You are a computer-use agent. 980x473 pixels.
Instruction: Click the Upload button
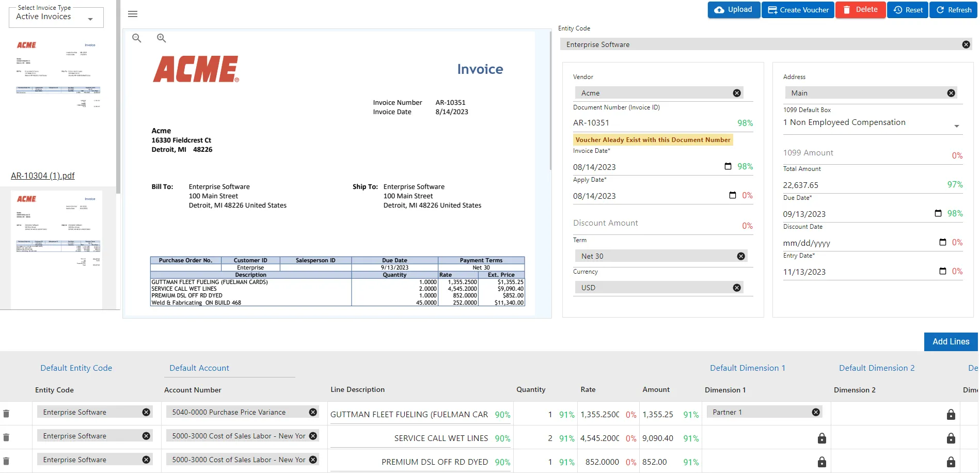(734, 10)
